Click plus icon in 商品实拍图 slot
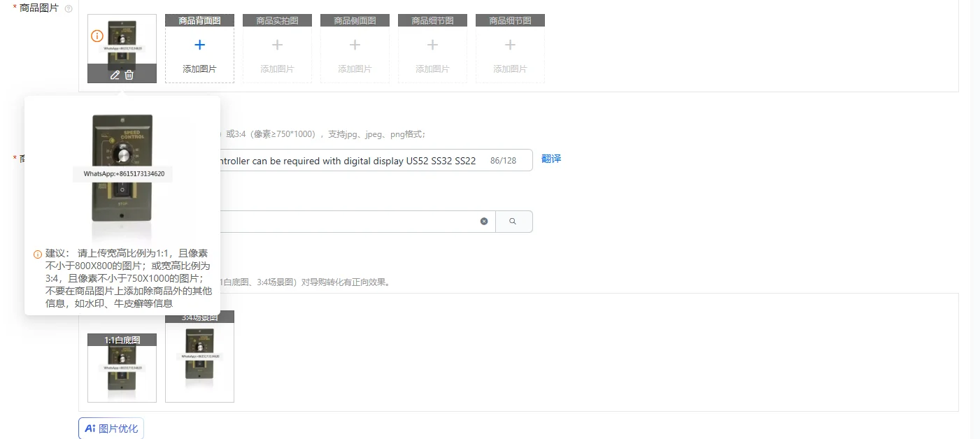980x439 pixels. tap(277, 45)
